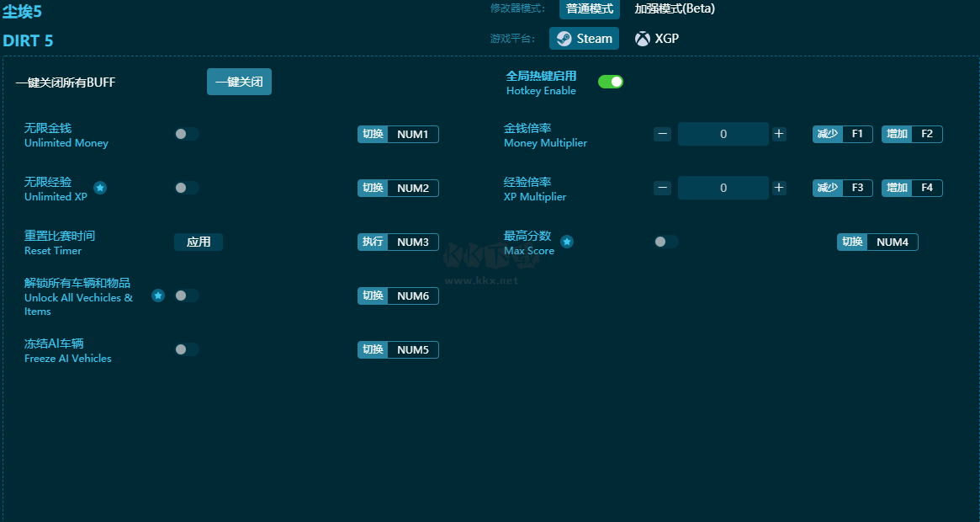Click the 尘埃5 game title
This screenshot has width=980, height=522.
tap(22, 11)
